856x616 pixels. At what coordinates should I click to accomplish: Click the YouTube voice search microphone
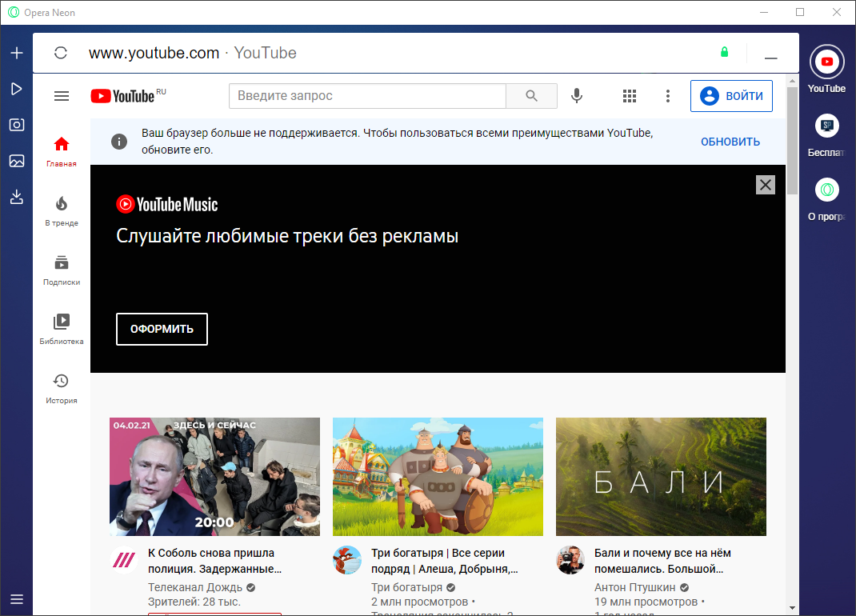pos(576,96)
